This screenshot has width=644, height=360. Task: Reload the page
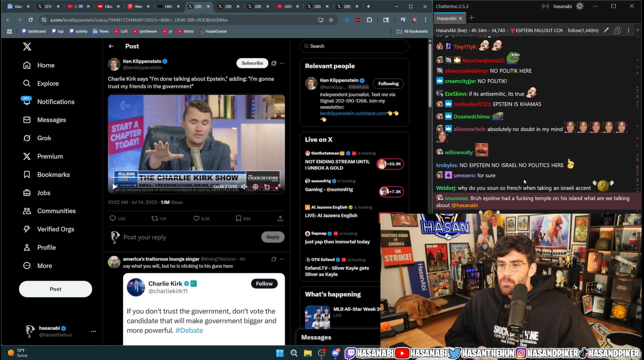(x=31, y=20)
